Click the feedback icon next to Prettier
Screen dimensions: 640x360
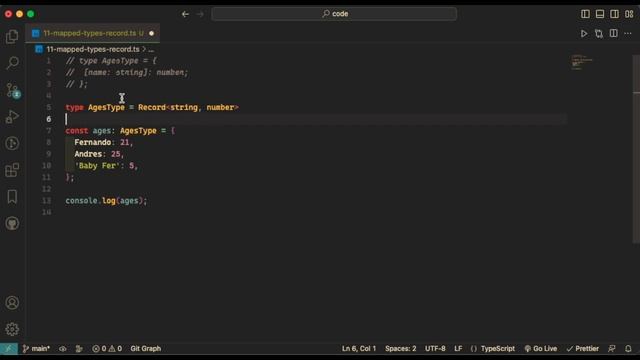[611, 349]
